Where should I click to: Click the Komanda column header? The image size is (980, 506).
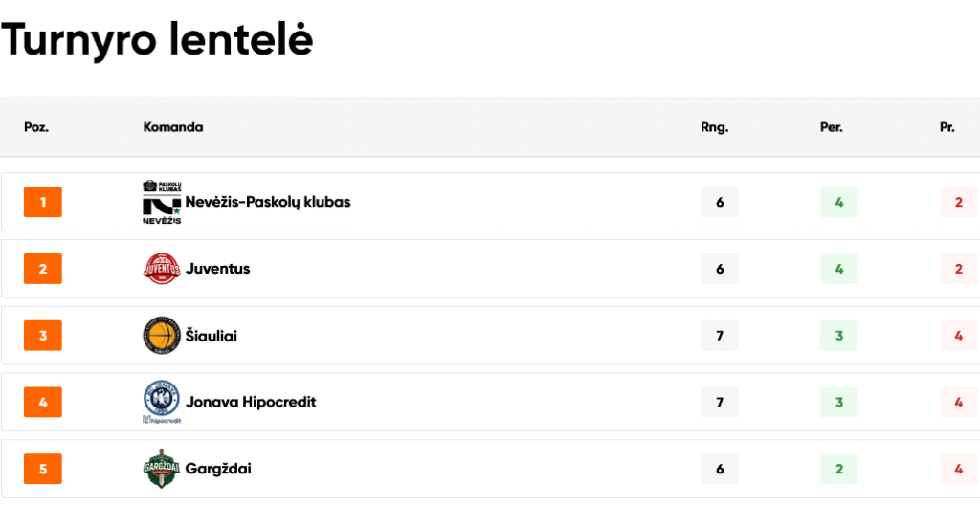coord(173,127)
